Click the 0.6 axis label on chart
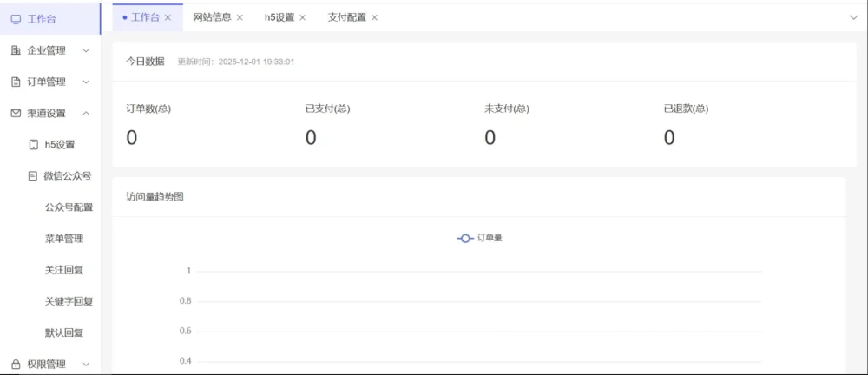This screenshot has height=375, width=868. tap(186, 332)
